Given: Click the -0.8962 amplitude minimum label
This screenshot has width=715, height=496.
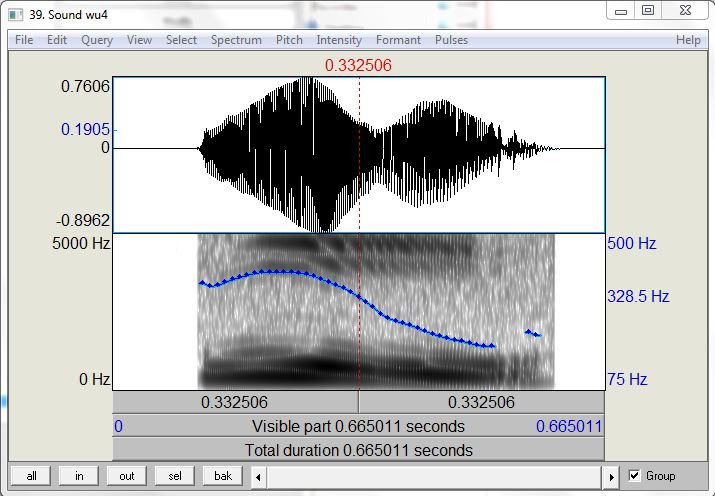Looking at the screenshot, I should (x=83, y=221).
